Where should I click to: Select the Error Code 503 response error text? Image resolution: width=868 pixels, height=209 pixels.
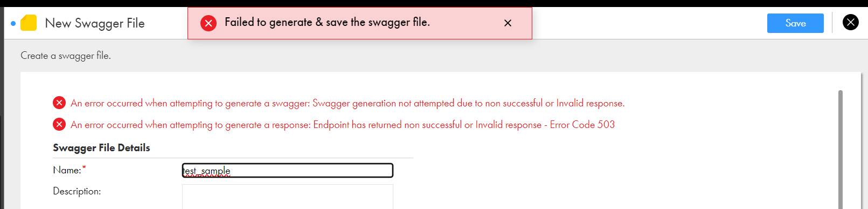coord(343,125)
